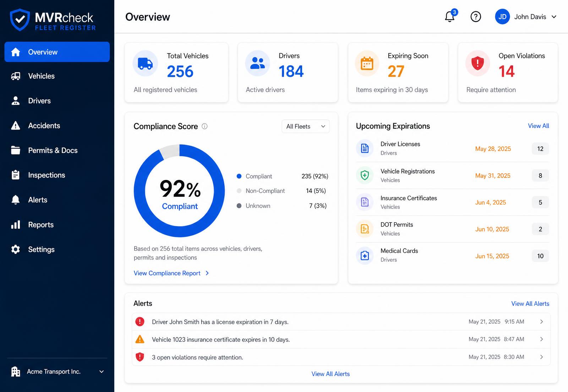
Task: Click View All in Upcoming Expirations
Action: [x=538, y=126]
